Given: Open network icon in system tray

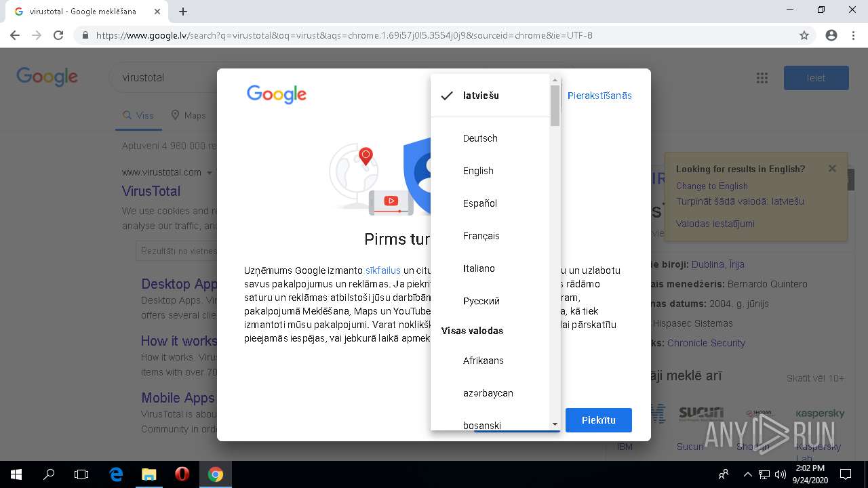Looking at the screenshot, I should (x=764, y=474).
